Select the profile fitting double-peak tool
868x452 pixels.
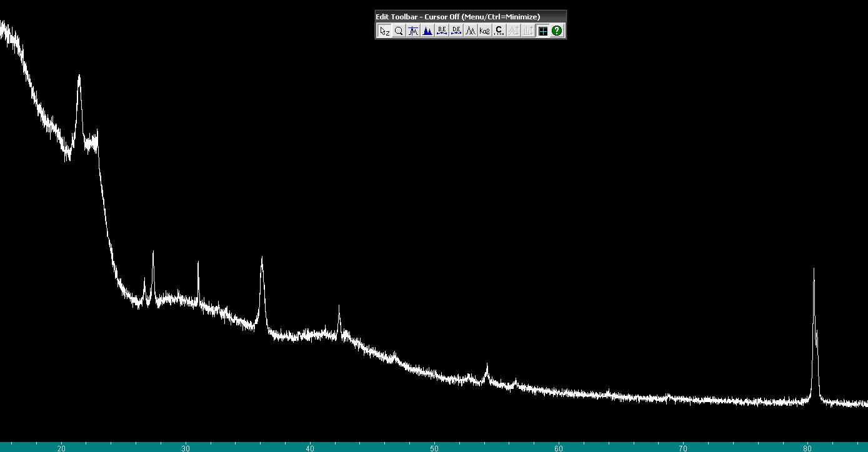tap(471, 31)
